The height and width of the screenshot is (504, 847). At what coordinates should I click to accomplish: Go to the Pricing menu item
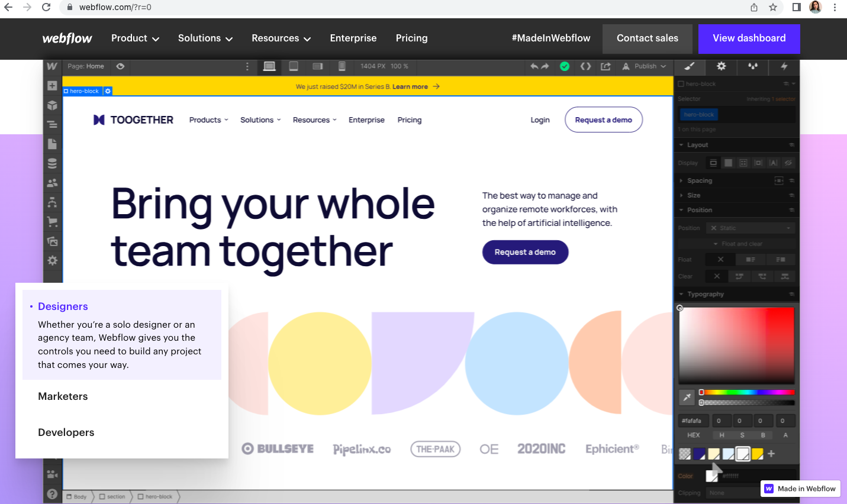point(411,38)
